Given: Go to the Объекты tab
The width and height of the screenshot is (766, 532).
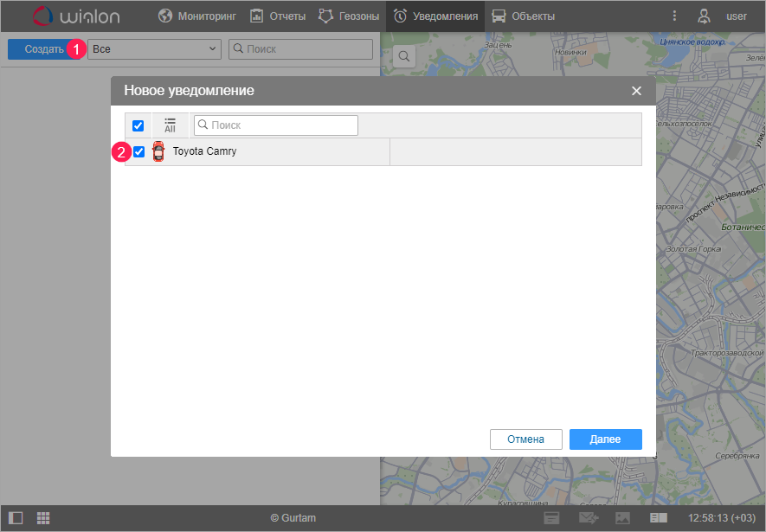Looking at the screenshot, I should pos(523,16).
